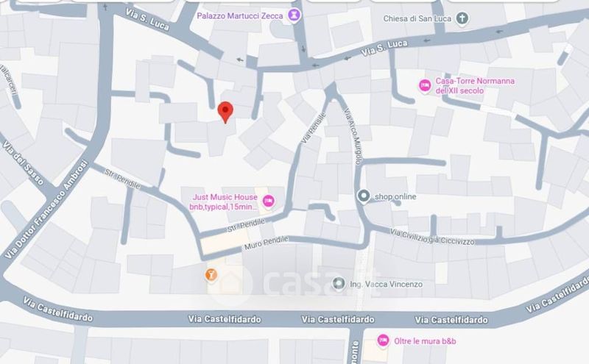Select the Palazzo Martucci Zecca museum icon
Image resolution: width=589 pixels, height=364 pixels.
click(x=294, y=15)
